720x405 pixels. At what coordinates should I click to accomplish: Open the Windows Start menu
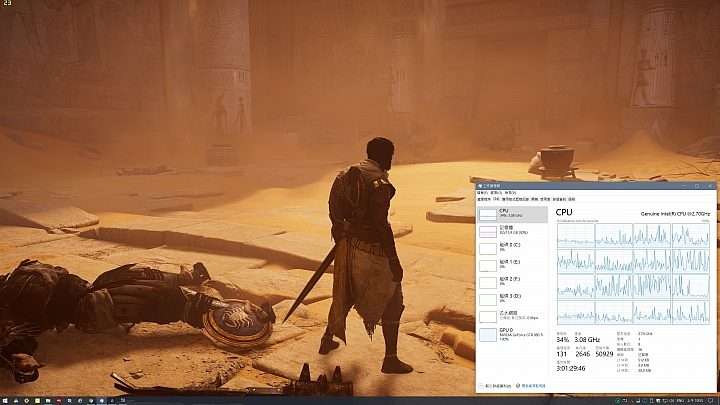pos(5,401)
